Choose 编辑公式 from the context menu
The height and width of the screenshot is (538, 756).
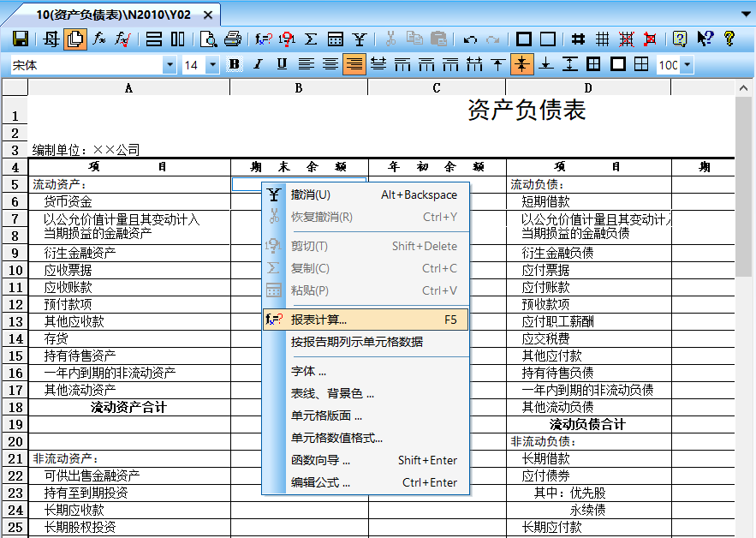[342, 482]
